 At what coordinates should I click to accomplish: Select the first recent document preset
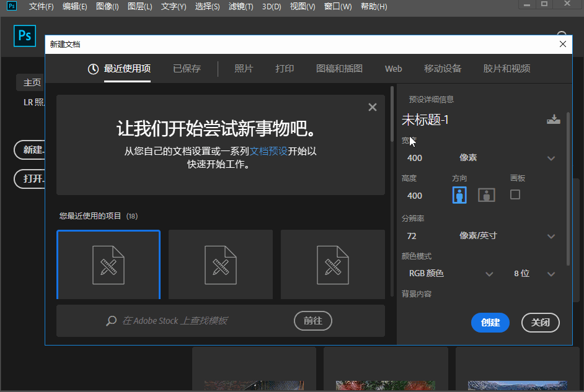(108, 264)
